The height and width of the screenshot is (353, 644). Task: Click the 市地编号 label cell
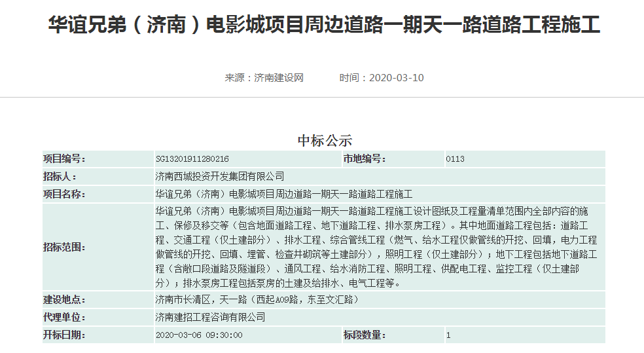pyautogui.click(x=393, y=159)
